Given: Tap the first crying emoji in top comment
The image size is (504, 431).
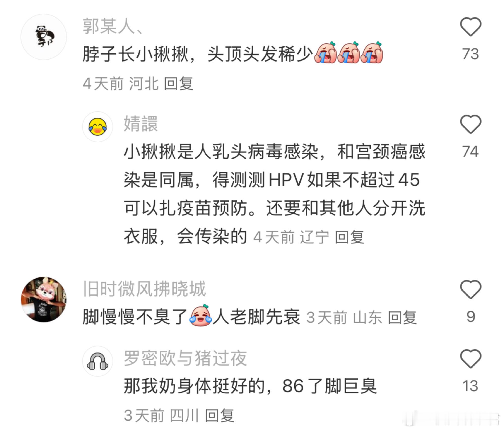Looking at the screenshot, I should click(x=325, y=52).
